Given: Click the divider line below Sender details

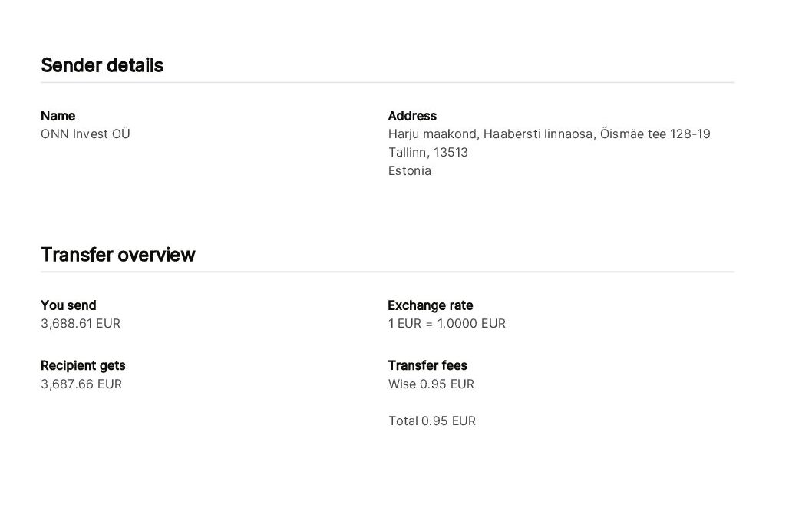Looking at the screenshot, I should tap(387, 82).
